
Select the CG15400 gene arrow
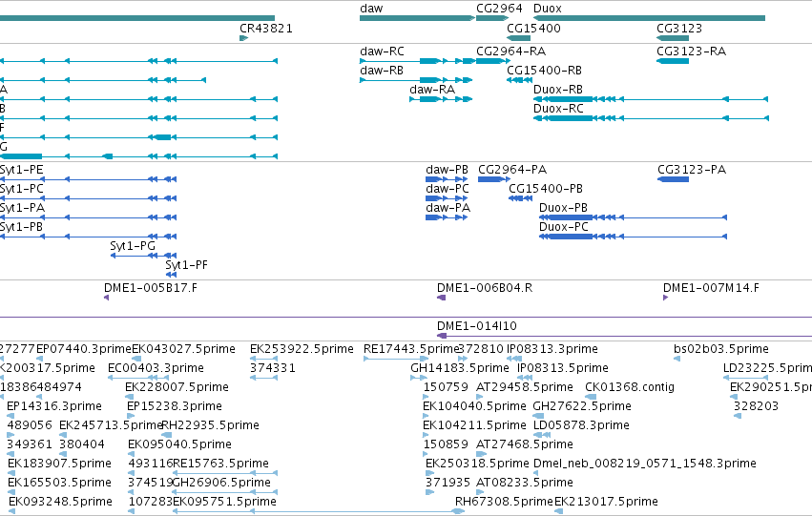[x=518, y=38]
